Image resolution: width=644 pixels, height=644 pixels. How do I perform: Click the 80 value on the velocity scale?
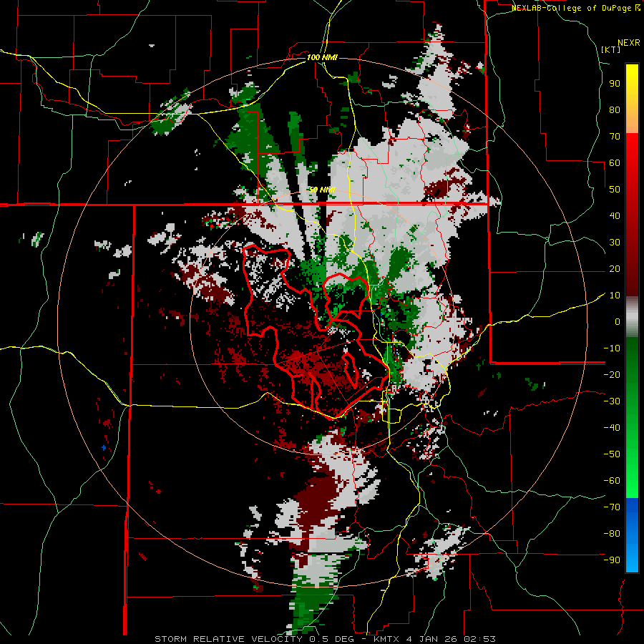615,110
